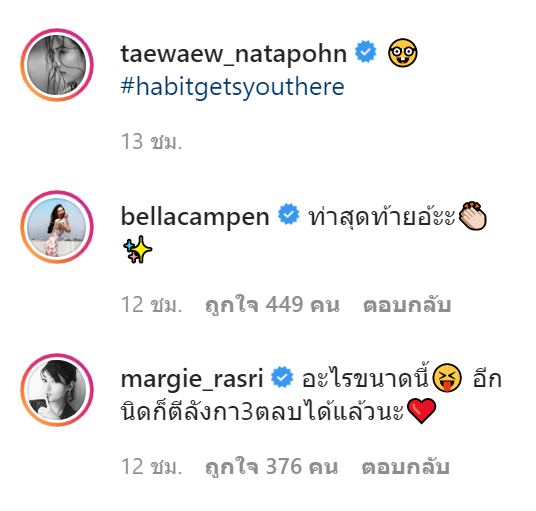Open margie_rasri's profile picture
Screen dimensions: 536x511
57,390
